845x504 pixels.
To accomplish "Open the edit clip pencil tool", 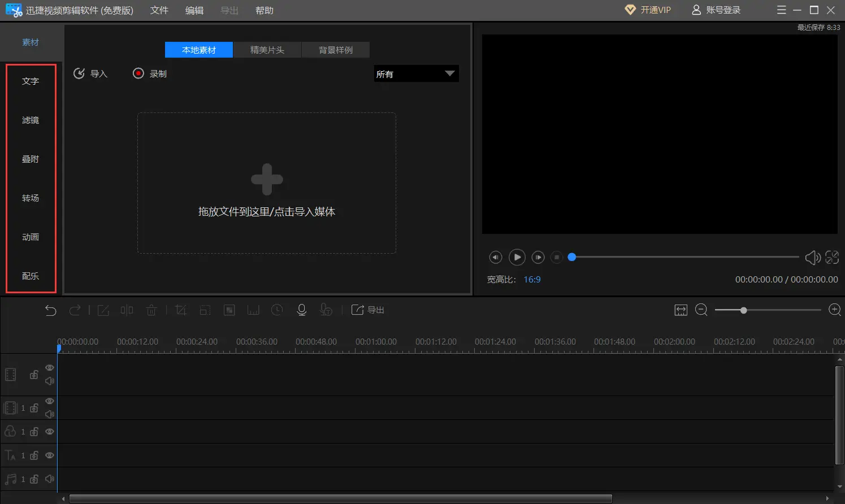I will point(103,310).
